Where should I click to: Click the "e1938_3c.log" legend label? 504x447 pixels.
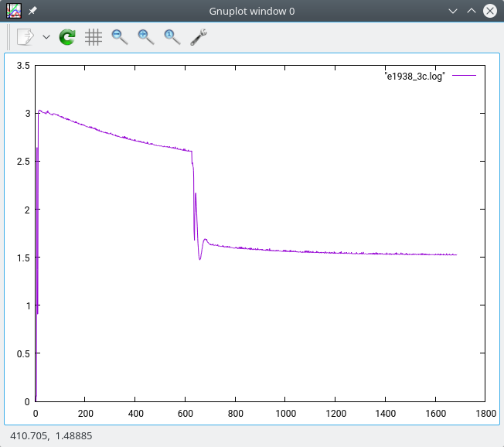pos(414,77)
